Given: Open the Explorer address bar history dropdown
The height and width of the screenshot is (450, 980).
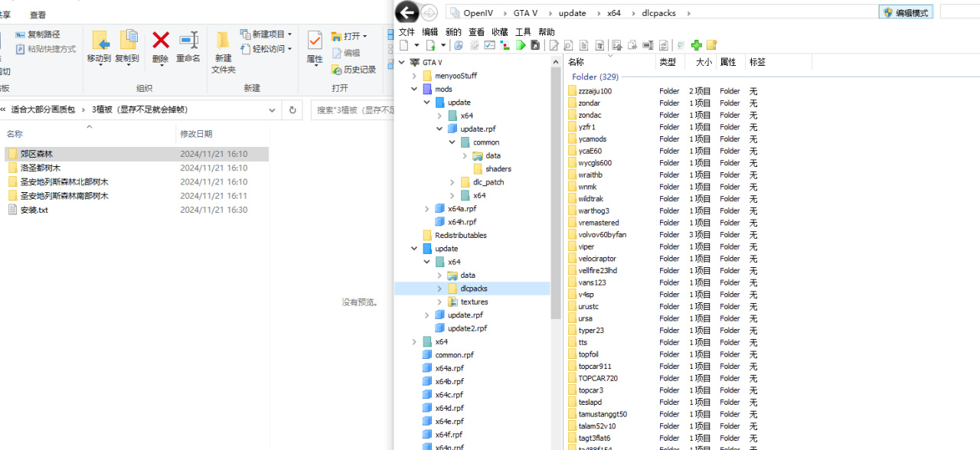Looking at the screenshot, I should click(273, 109).
